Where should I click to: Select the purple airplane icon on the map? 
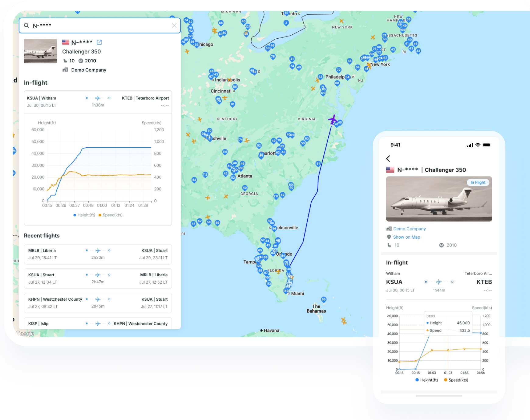pyautogui.click(x=332, y=120)
